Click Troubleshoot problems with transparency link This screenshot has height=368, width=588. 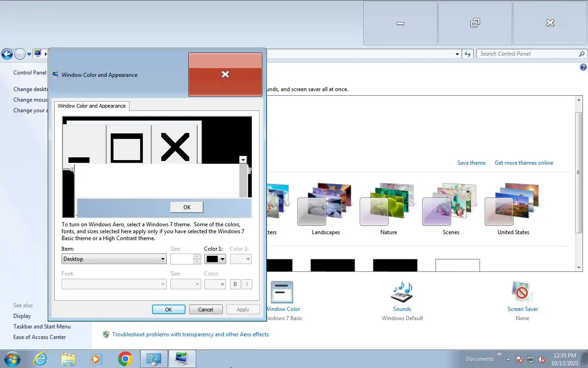(190, 334)
